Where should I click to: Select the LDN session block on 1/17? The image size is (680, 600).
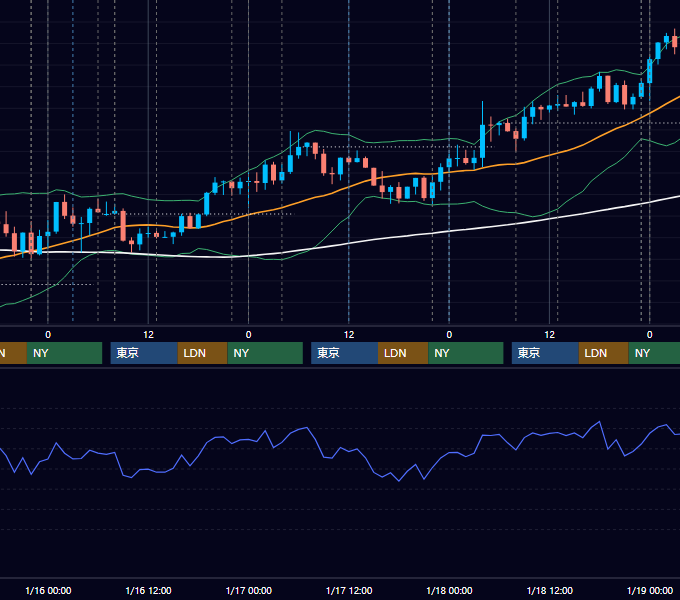pos(403,353)
